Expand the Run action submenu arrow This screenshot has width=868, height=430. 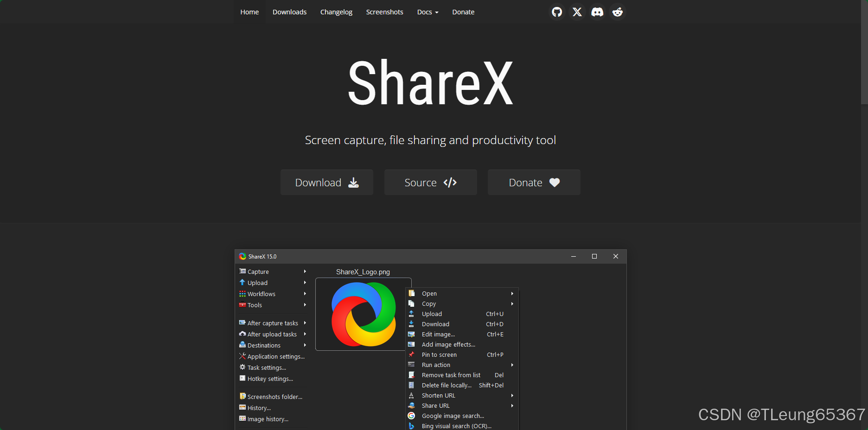512,365
